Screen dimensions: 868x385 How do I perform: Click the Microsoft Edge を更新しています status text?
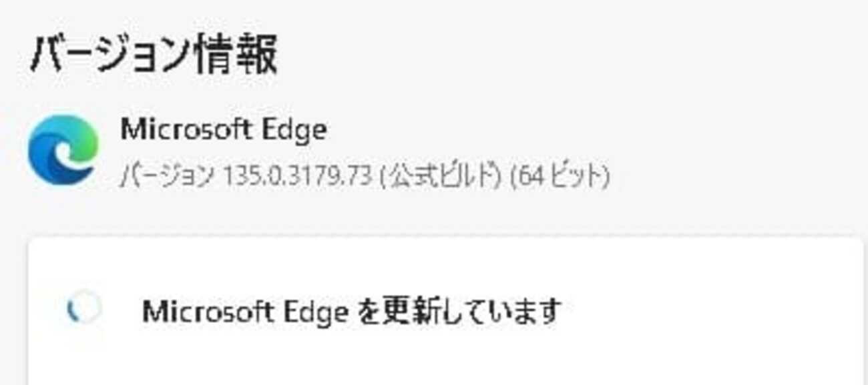(x=352, y=311)
